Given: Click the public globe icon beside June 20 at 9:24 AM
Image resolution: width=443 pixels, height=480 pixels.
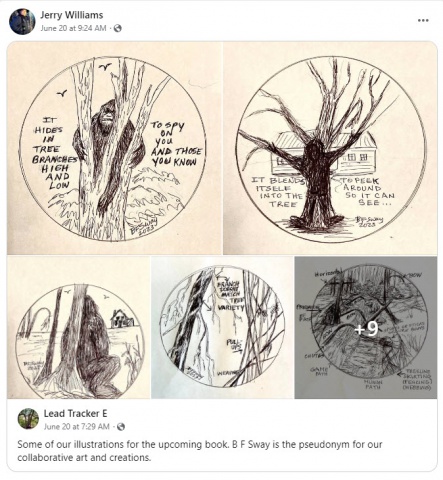Looking at the screenshot, I should [117, 28].
